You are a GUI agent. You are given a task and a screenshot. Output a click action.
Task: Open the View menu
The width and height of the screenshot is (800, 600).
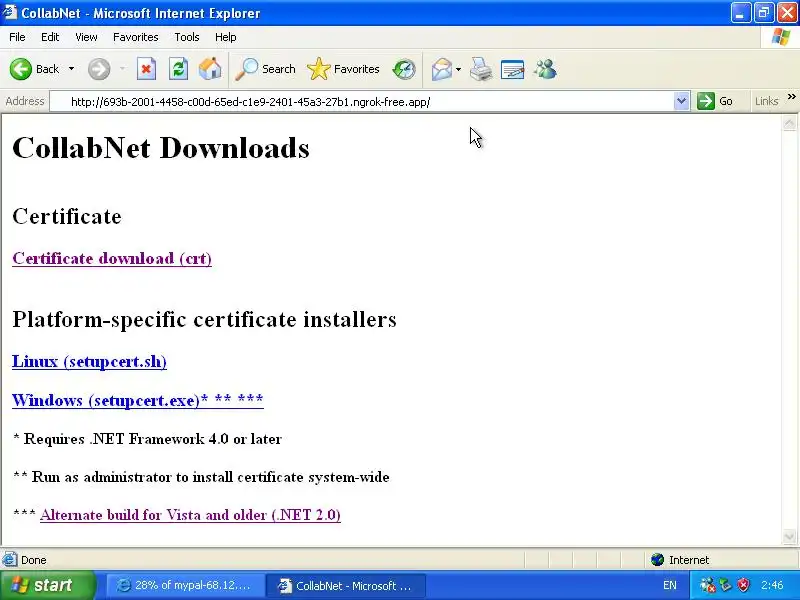[86, 37]
